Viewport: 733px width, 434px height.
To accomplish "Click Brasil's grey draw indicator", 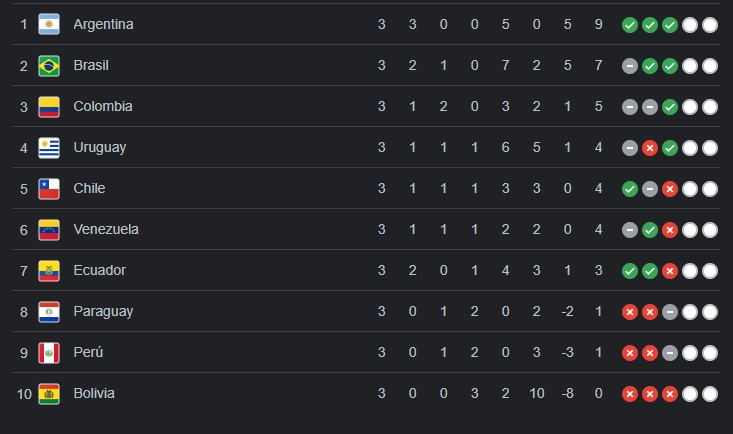I will click(630, 66).
